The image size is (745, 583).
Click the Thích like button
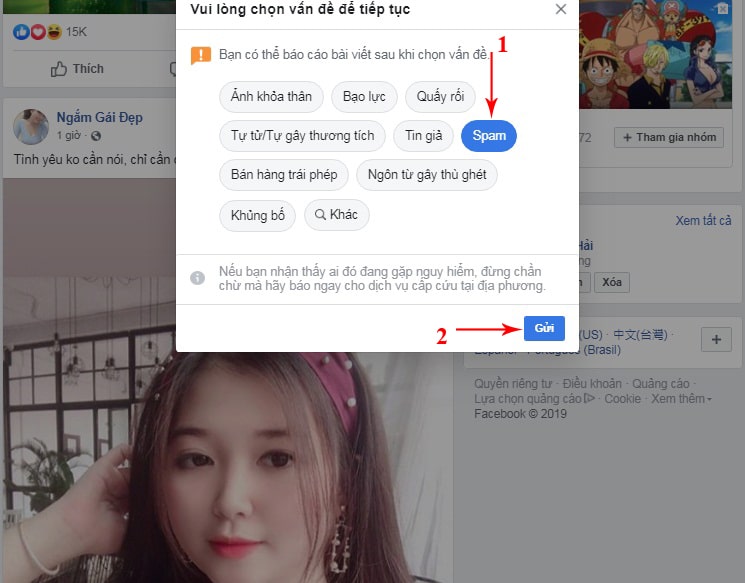77,69
